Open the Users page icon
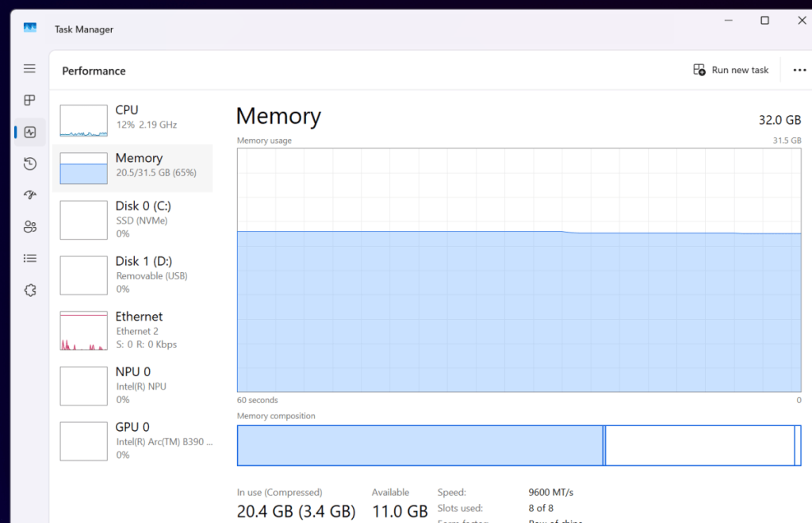The image size is (812, 523). [29, 227]
